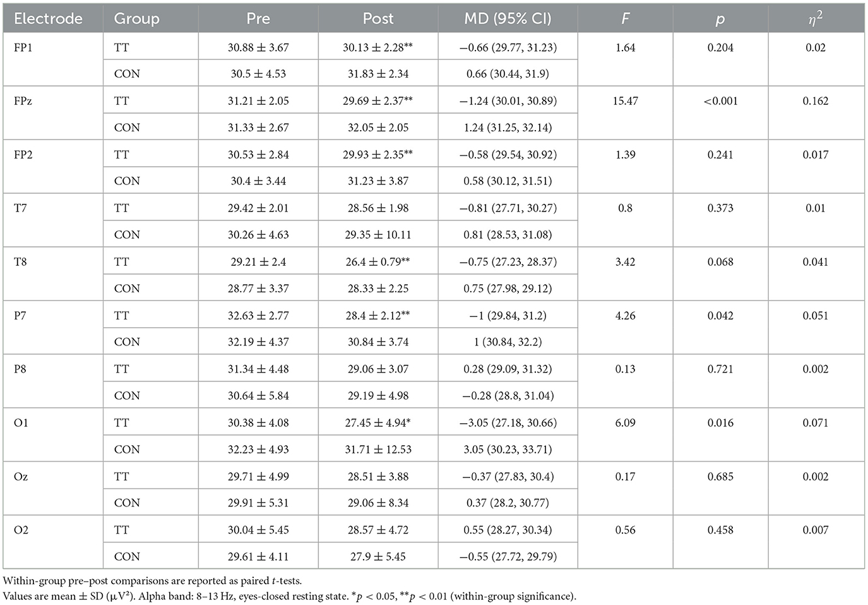Click the FP1 electrode row label
868x605 pixels.
click(23, 47)
